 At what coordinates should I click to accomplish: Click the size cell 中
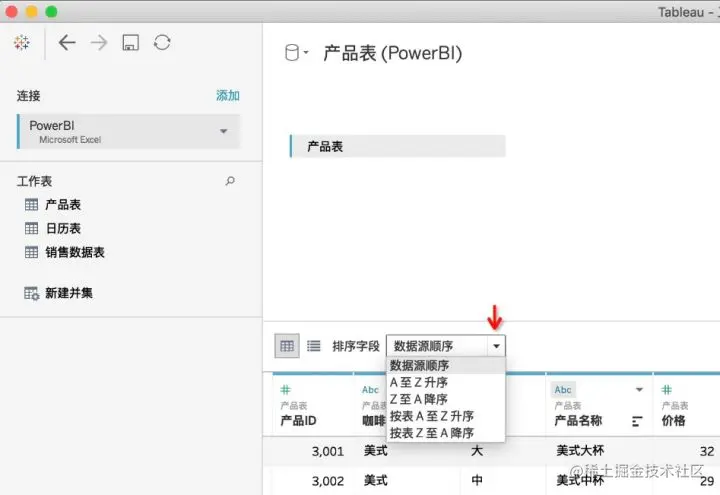(477, 480)
